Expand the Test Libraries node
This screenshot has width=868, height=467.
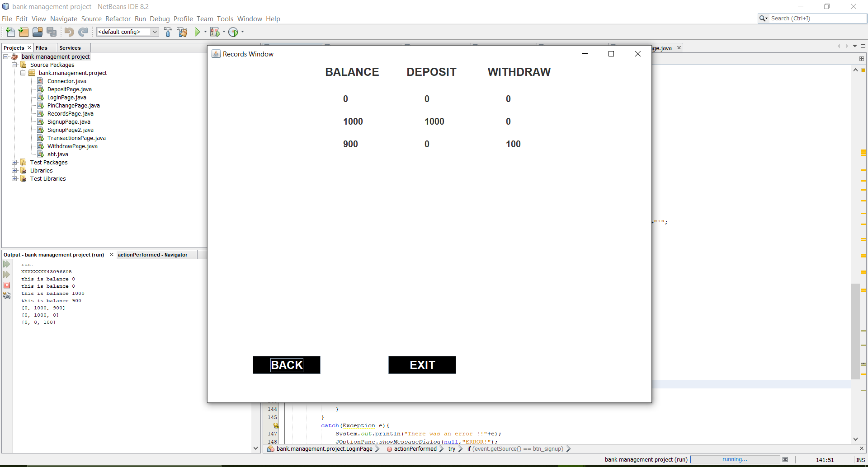tap(14, 178)
